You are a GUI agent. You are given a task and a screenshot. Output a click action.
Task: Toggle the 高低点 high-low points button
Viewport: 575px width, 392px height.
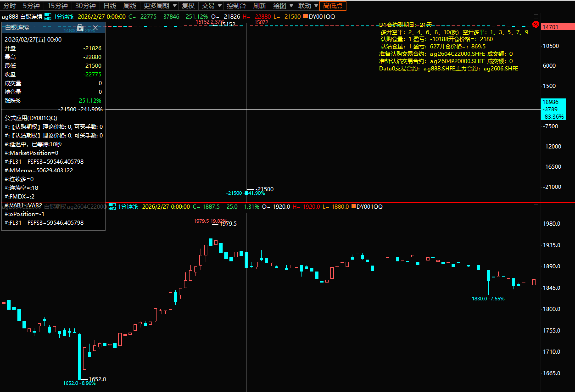(332, 6)
